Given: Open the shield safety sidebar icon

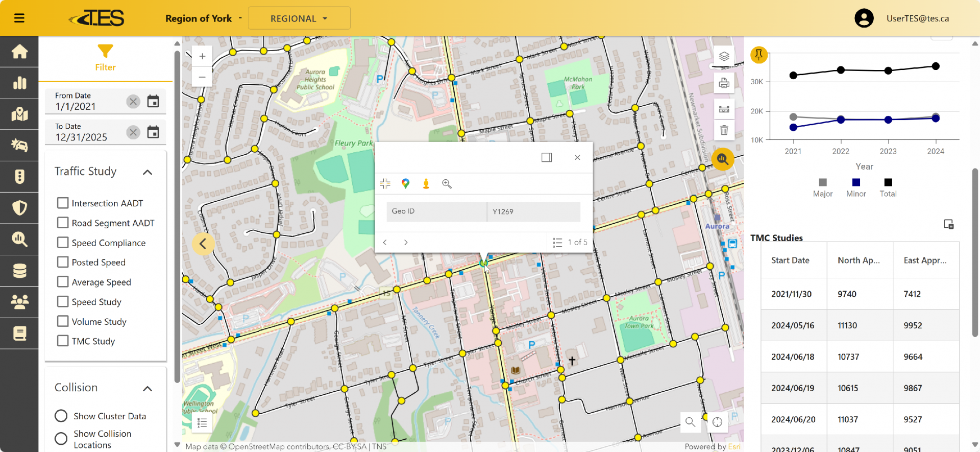Looking at the screenshot, I should 19,208.
